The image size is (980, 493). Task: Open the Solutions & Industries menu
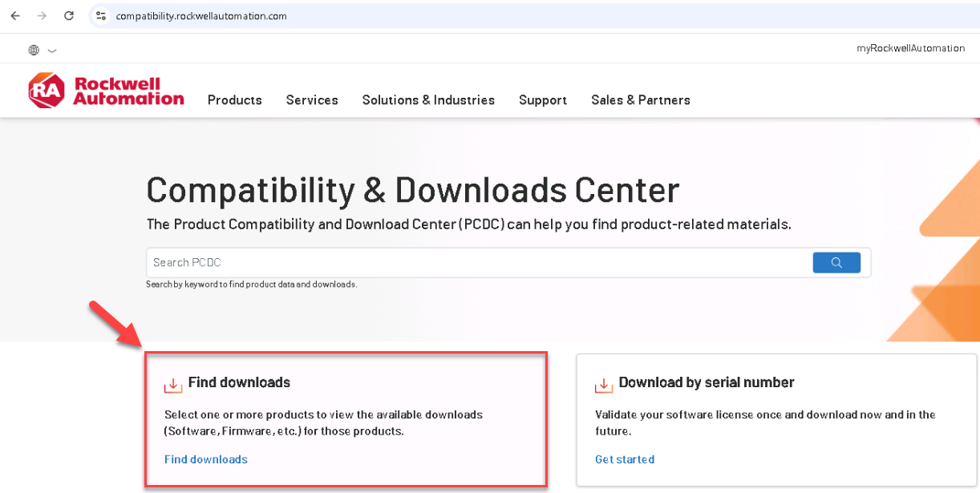tap(428, 100)
